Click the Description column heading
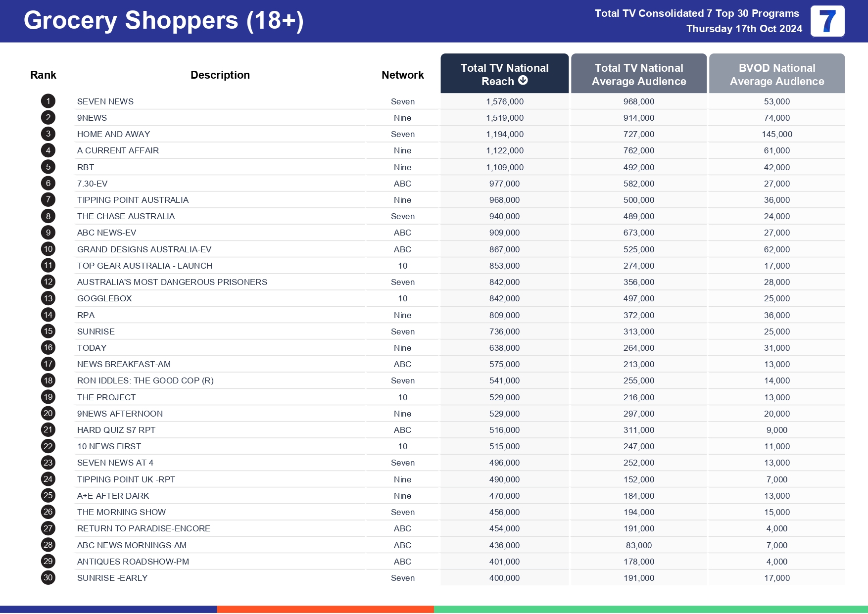Screen dimensions: 868x614 tap(220, 75)
